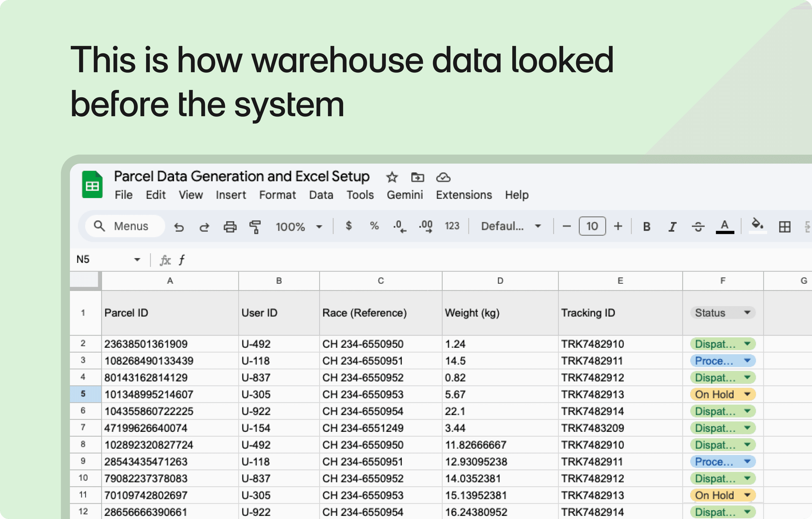Click the increase font size plus button
The image size is (812, 519).
[618, 226]
